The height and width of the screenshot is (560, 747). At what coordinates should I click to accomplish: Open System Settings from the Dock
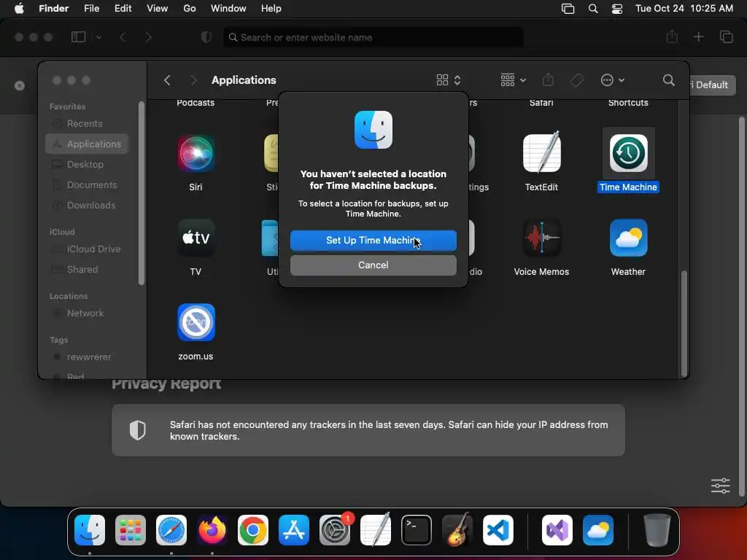coord(335,530)
